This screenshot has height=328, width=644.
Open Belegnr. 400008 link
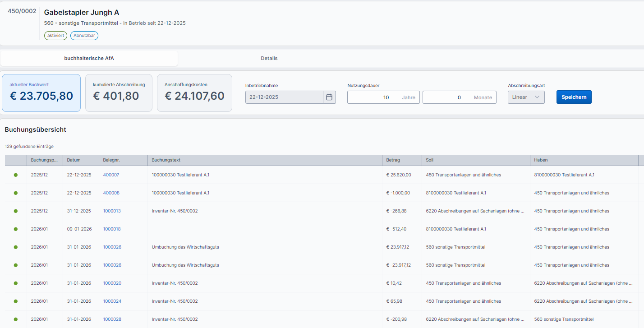pos(111,193)
